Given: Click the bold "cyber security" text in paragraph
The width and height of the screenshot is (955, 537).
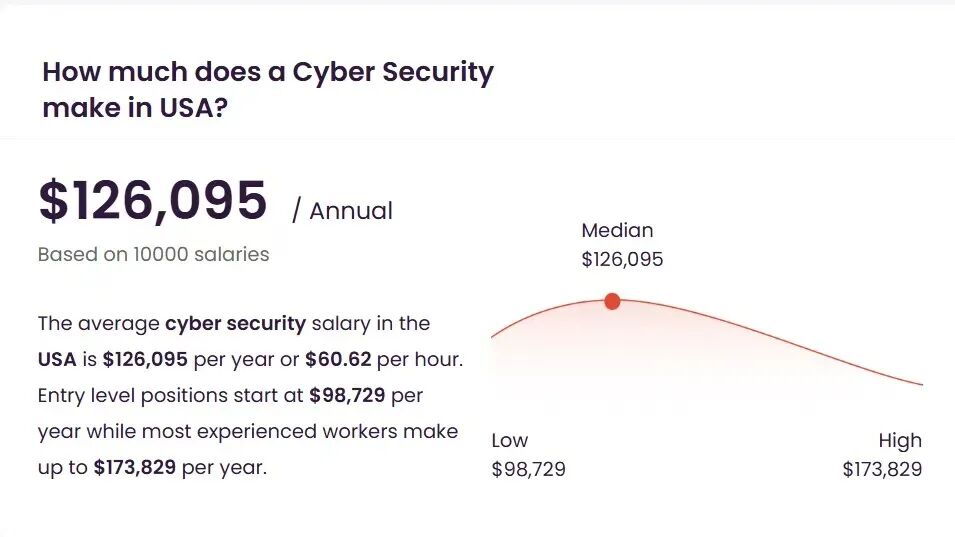Looking at the screenshot, I should 235,323.
